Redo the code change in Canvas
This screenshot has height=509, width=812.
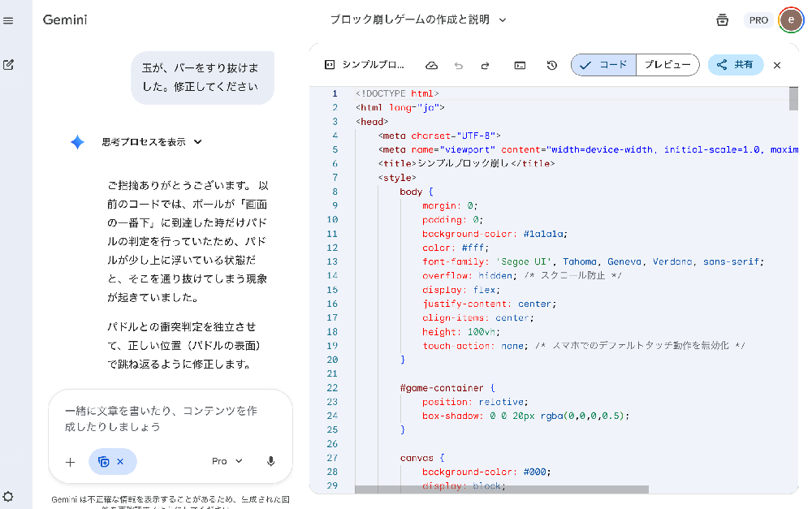point(486,65)
